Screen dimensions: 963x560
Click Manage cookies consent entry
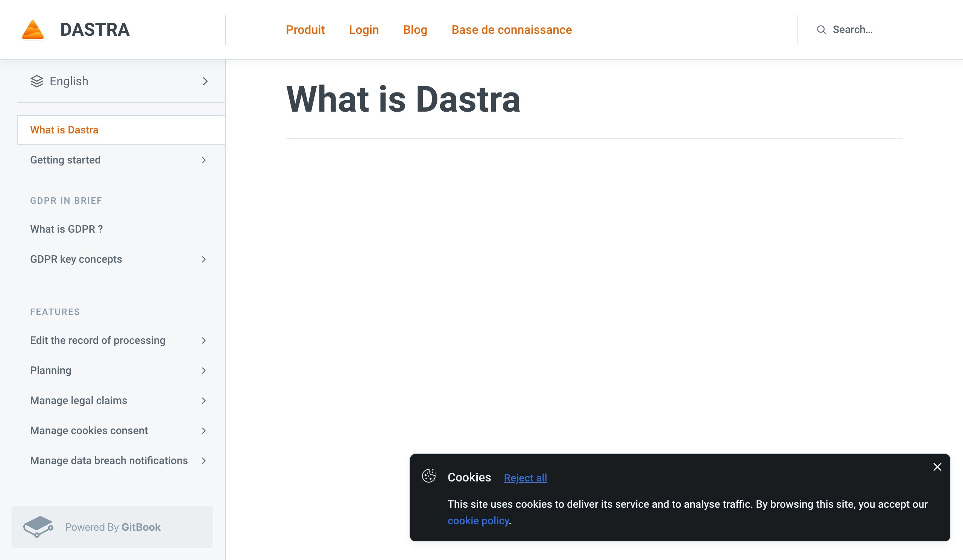[x=89, y=431]
